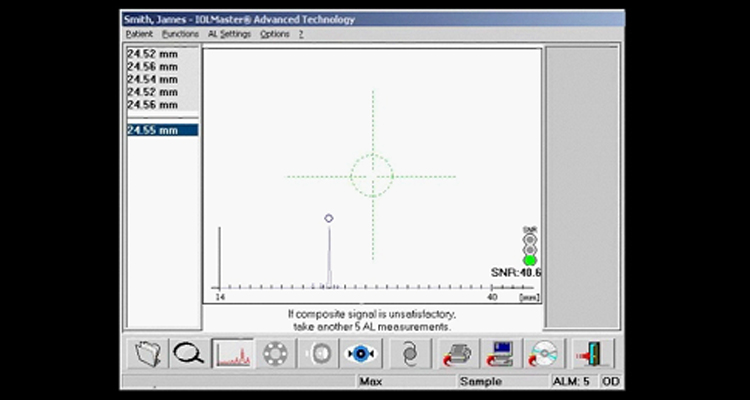Click the white-to-white blue eye icon
This screenshot has height=400, width=750.
click(x=361, y=354)
